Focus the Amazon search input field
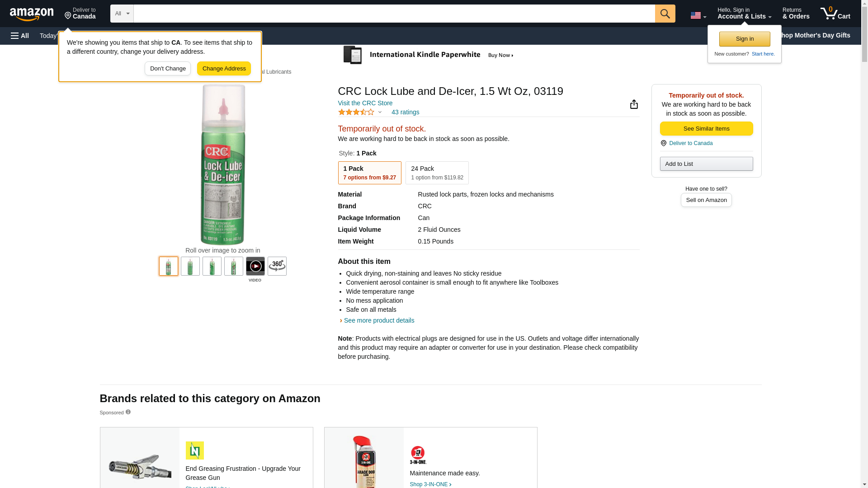Screen dimensions: 868x488 point(393,14)
